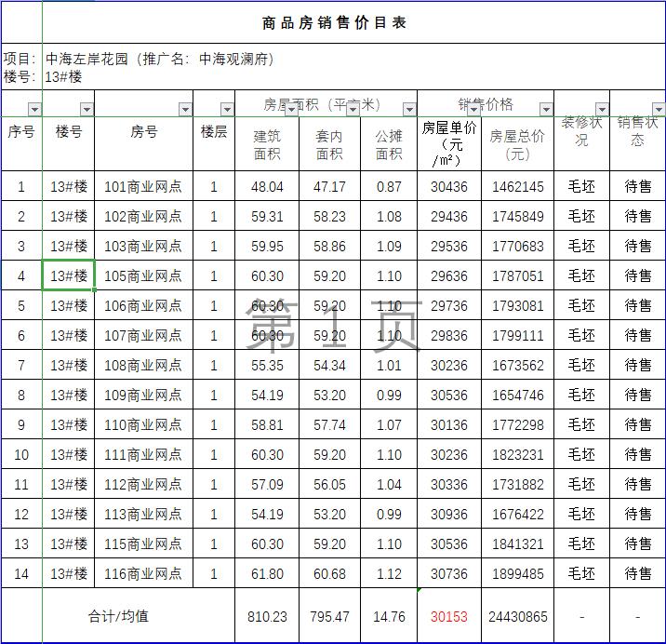Open the 房屋总价 column filter dropdown
The width and height of the screenshot is (666, 644).
click(x=546, y=110)
